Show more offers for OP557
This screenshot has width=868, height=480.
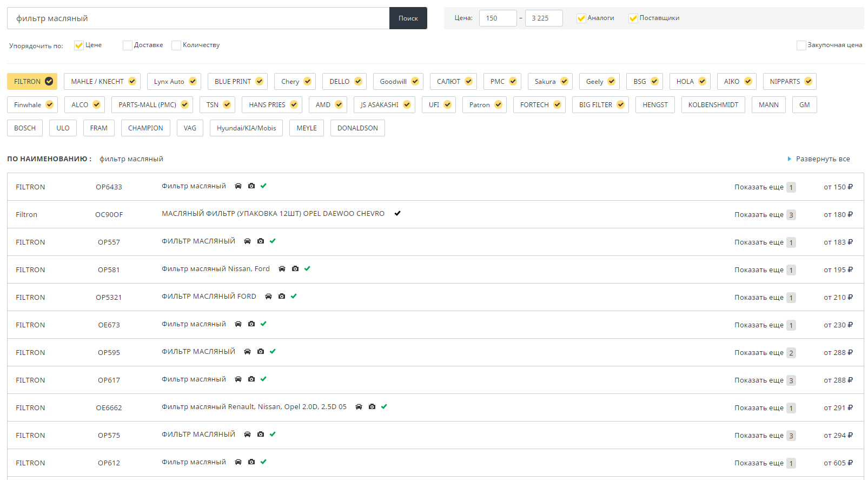point(765,242)
